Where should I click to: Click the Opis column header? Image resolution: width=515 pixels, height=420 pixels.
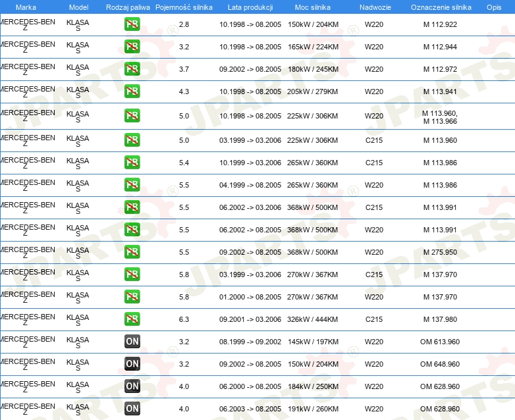tap(494, 7)
